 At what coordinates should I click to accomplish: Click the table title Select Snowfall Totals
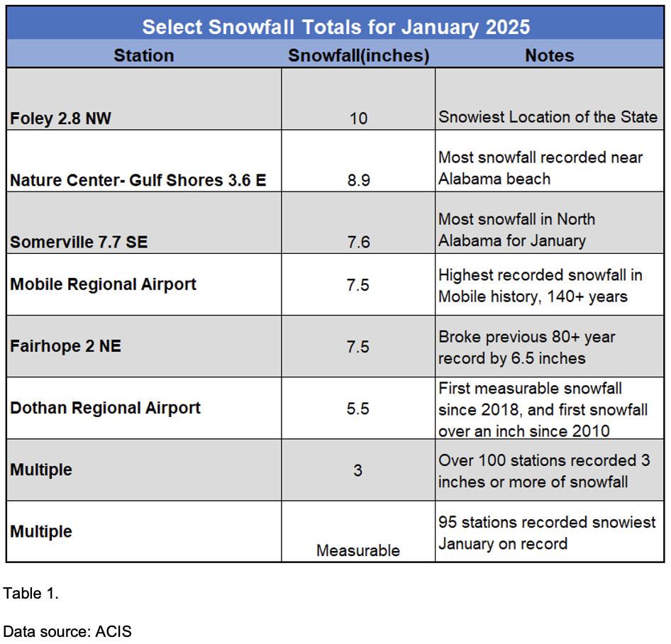pos(335,26)
